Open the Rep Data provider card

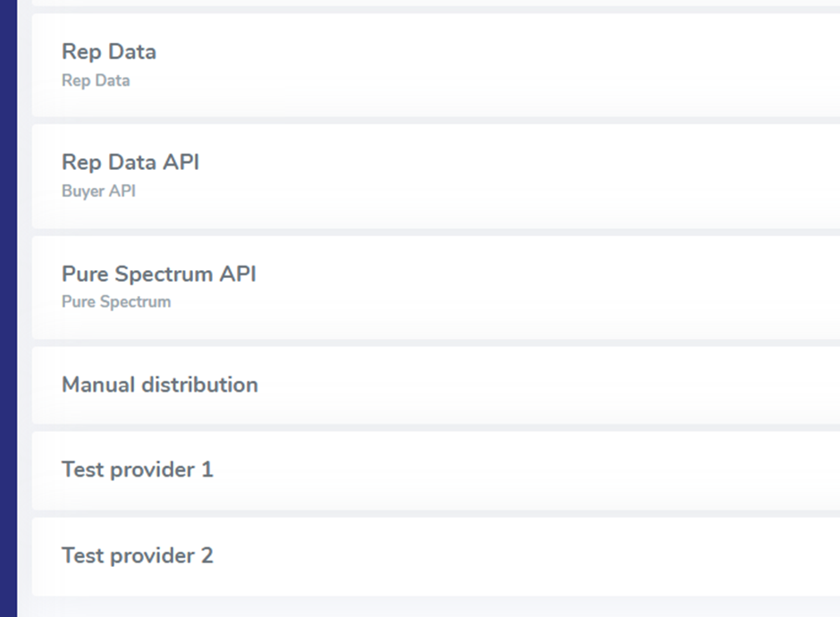point(435,65)
